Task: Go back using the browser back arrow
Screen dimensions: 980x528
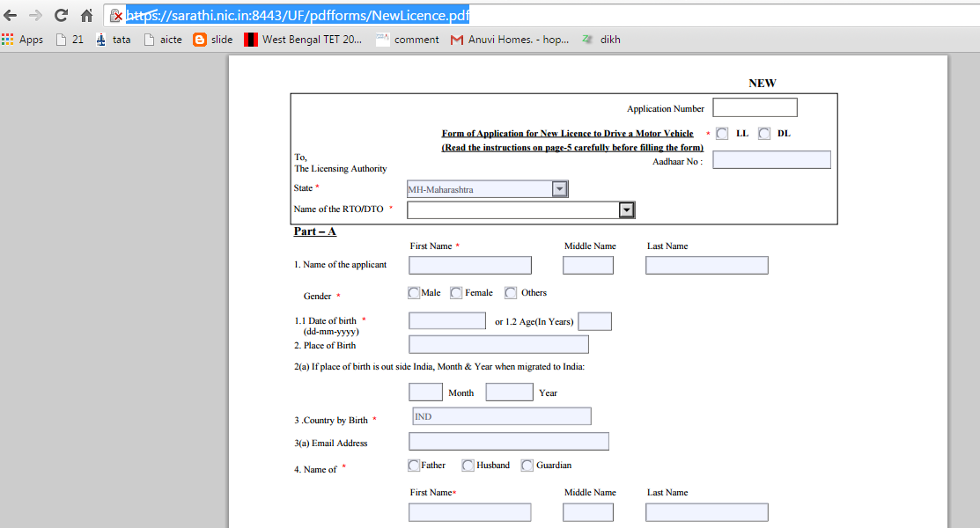Action: [10, 15]
